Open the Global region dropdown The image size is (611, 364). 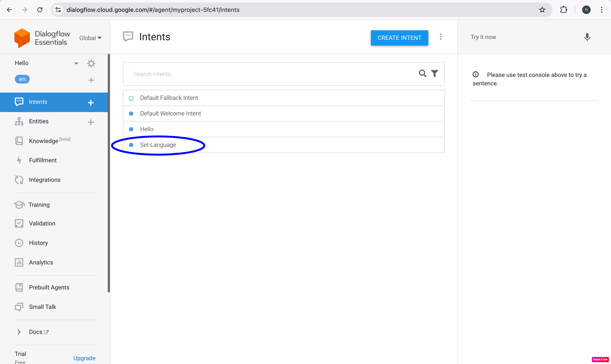pos(90,38)
